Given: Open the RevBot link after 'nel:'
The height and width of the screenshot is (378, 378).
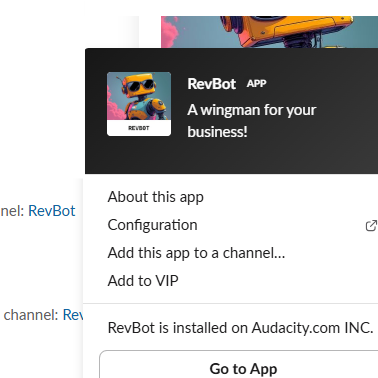Looking at the screenshot, I should (52, 211).
